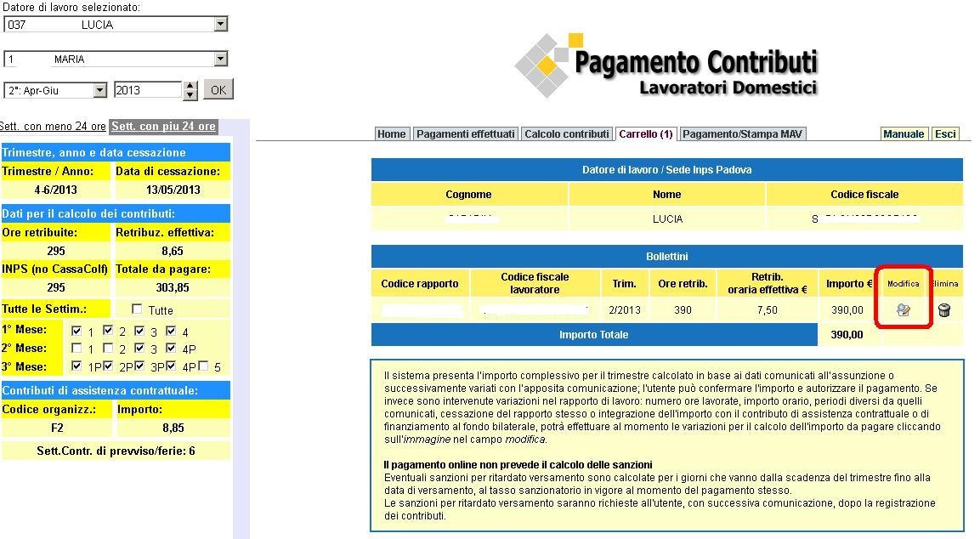
Task: Switch to the Pagamenti effettuati tab
Action: coord(465,133)
